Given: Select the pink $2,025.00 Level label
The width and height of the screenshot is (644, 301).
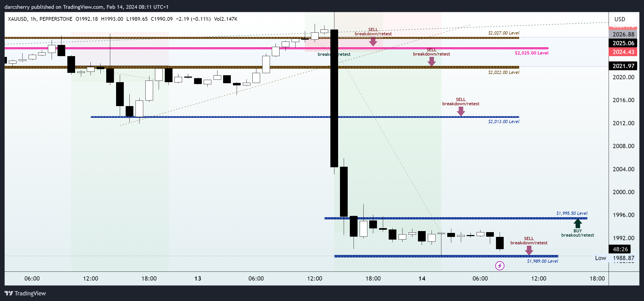Looking at the screenshot, I should pyautogui.click(x=532, y=53).
